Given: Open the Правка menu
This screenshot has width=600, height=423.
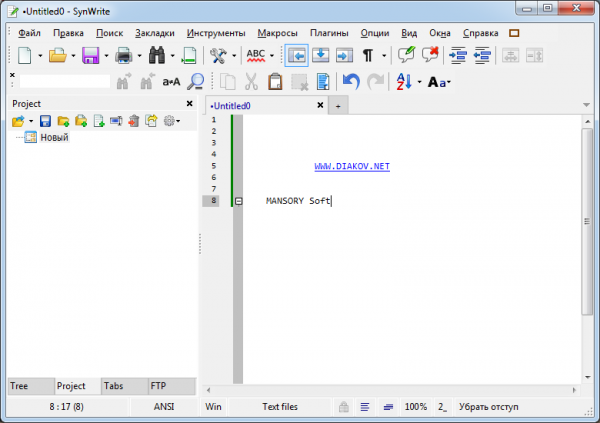Looking at the screenshot, I should click(x=68, y=33).
